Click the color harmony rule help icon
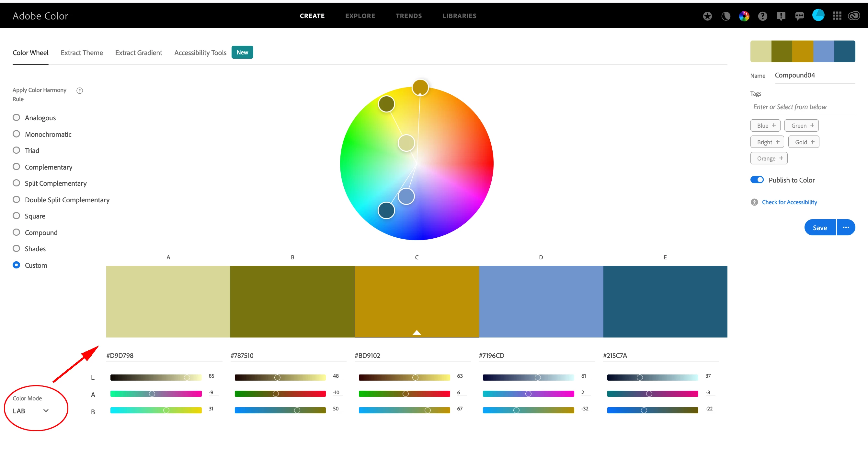 coord(80,90)
